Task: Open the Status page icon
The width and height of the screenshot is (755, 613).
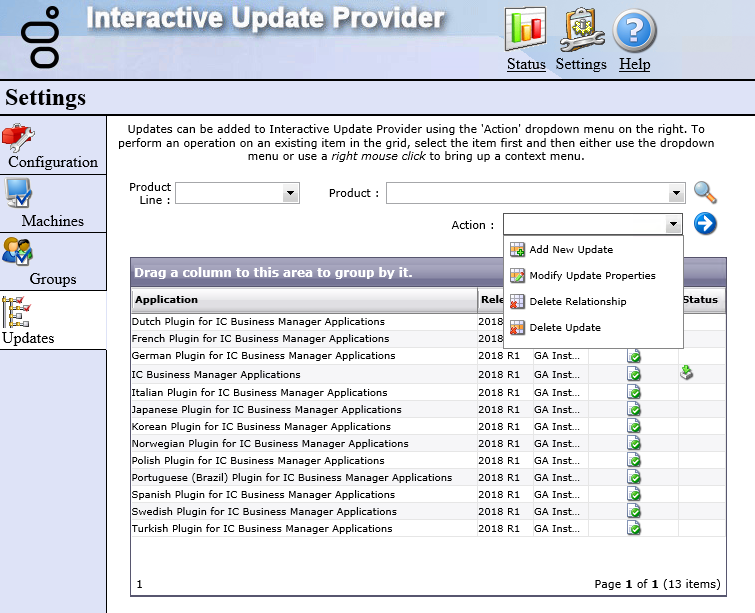Action: [526, 30]
